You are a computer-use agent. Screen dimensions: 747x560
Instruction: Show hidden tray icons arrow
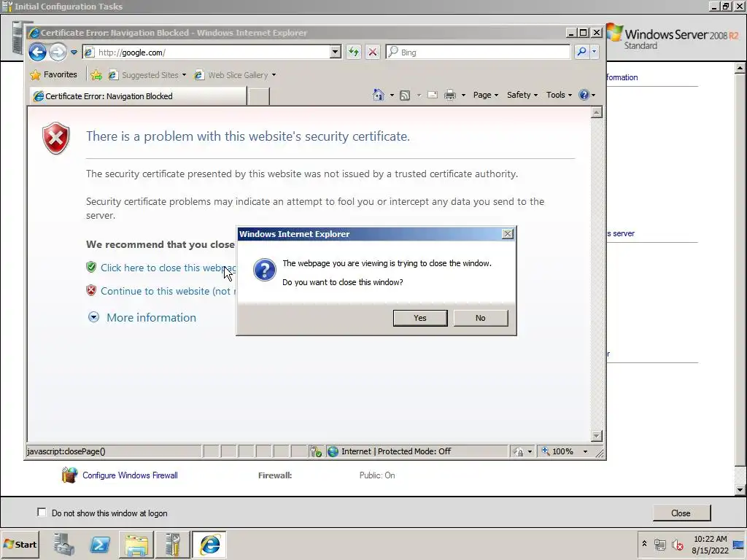(644, 544)
